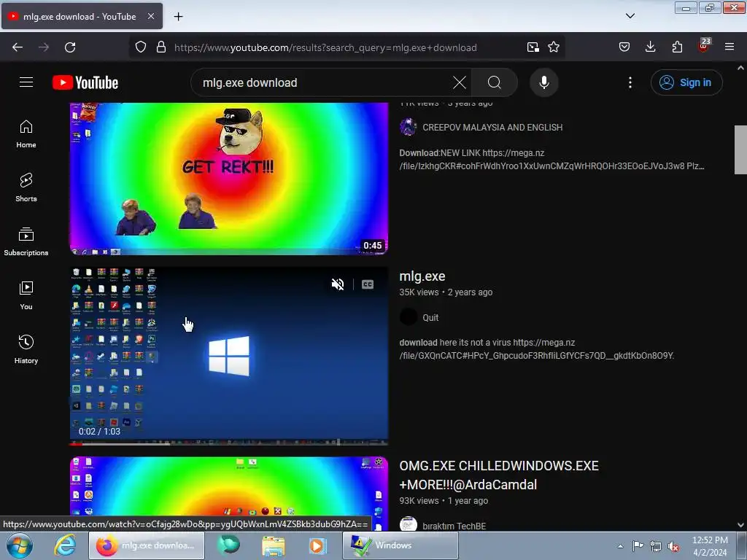Screen dimensions: 747x560
Task: Open the Windows Start menu
Action: 20,545
